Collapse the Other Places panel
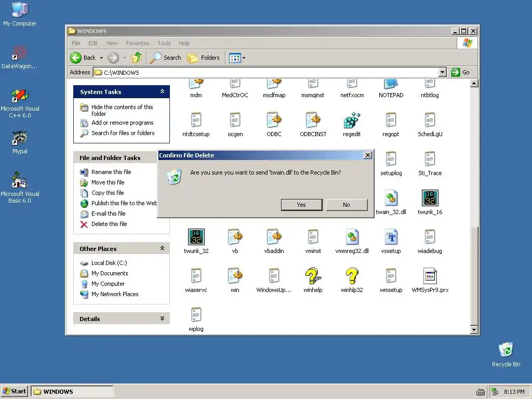Image resolution: width=532 pixels, height=399 pixels. 162,248
